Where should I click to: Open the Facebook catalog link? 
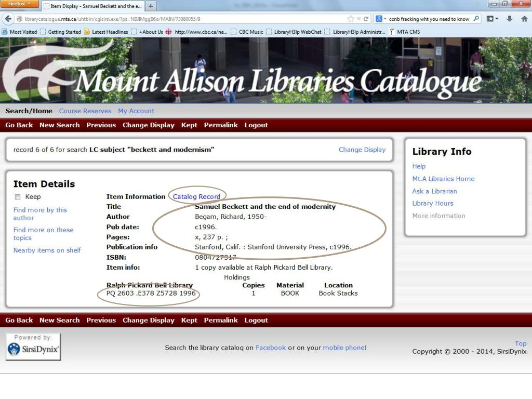point(270,348)
